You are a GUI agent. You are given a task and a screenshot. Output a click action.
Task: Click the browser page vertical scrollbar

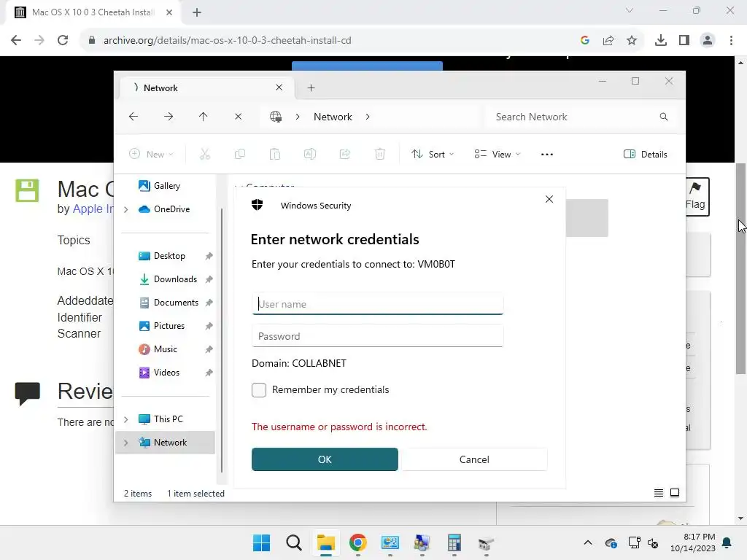coord(740,268)
